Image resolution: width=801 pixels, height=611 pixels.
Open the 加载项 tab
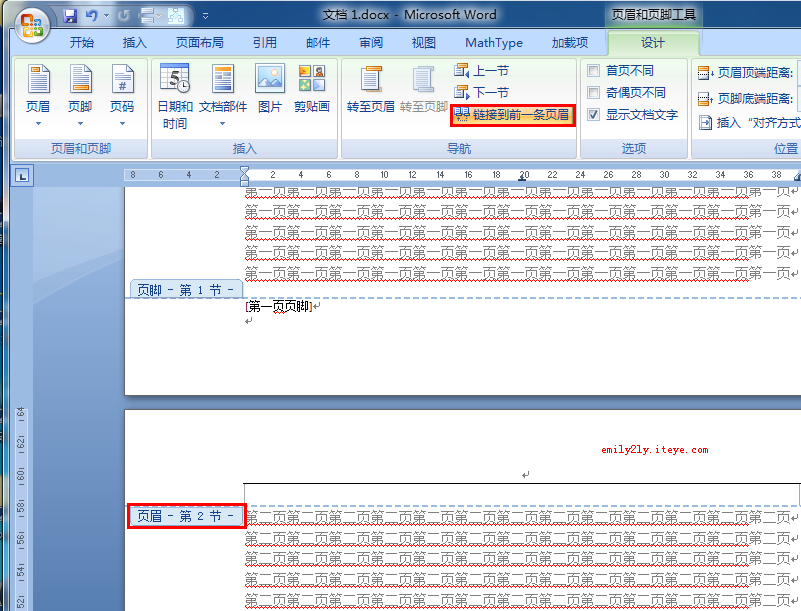(x=570, y=42)
